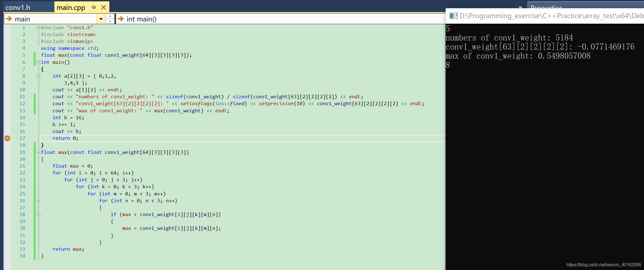This screenshot has height=270, width=644.
Task: Close the main.cpp tab
Action: pos(104,7)
